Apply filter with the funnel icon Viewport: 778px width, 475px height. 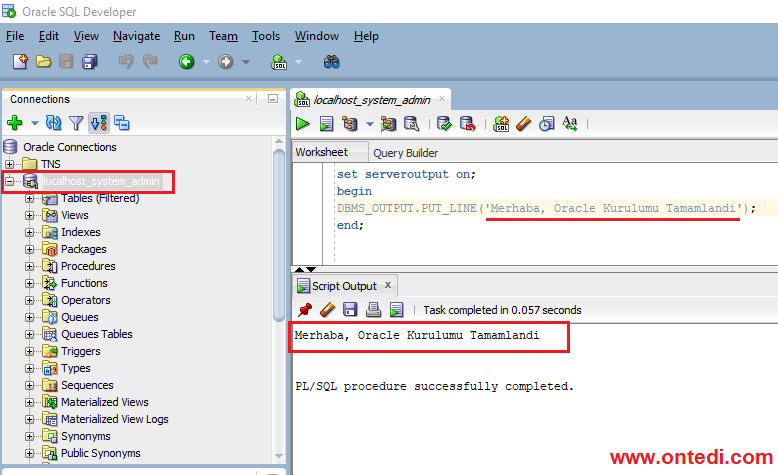(x=76, y=123)
